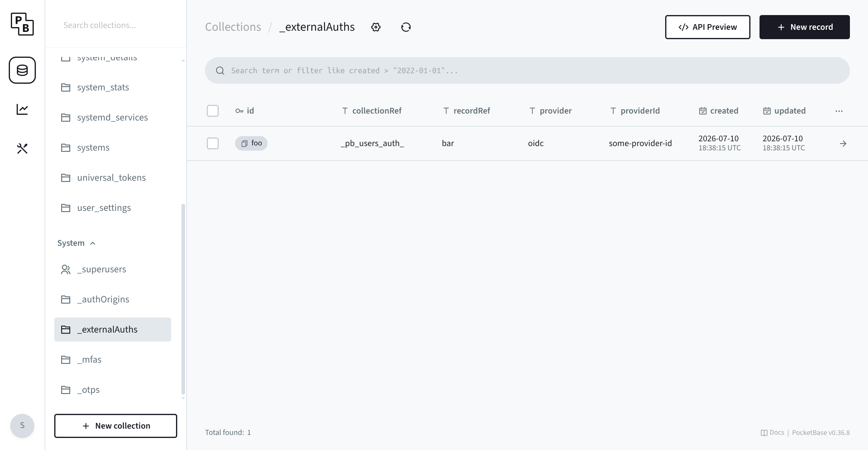
Task: Open the _authOrigins collection
Action: coord(112,299)
